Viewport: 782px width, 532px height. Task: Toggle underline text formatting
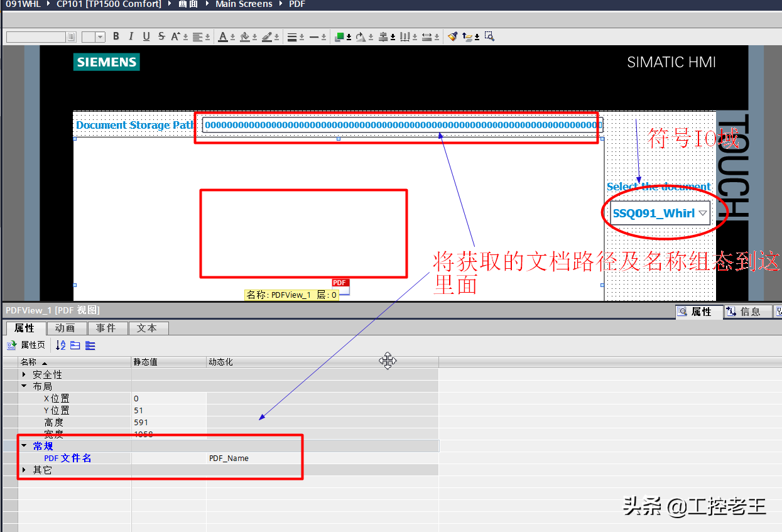146,36
